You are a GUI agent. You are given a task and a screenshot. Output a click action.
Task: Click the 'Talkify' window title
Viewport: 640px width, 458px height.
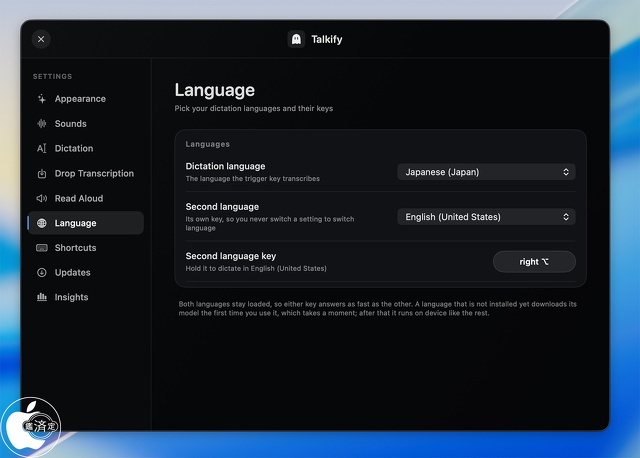[327, 39]
